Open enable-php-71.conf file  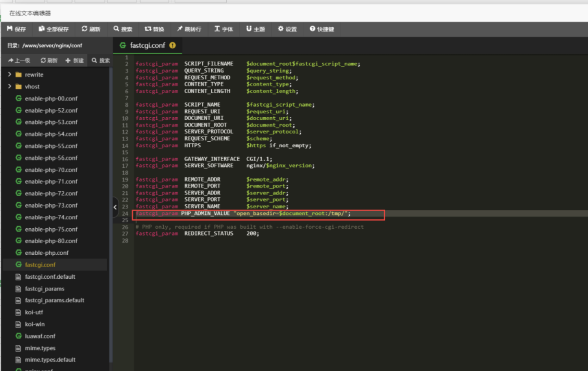pyautogui.click(x=51, y=182)
